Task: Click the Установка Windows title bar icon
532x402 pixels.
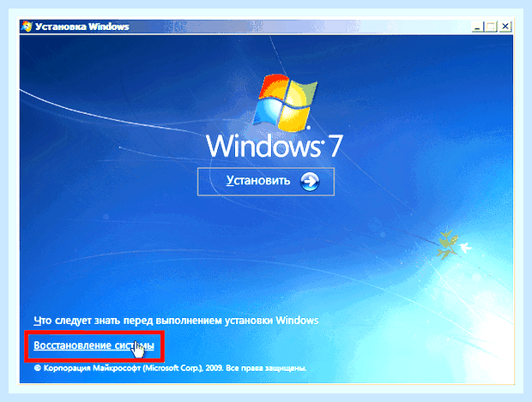Action: tap(27, 27)
